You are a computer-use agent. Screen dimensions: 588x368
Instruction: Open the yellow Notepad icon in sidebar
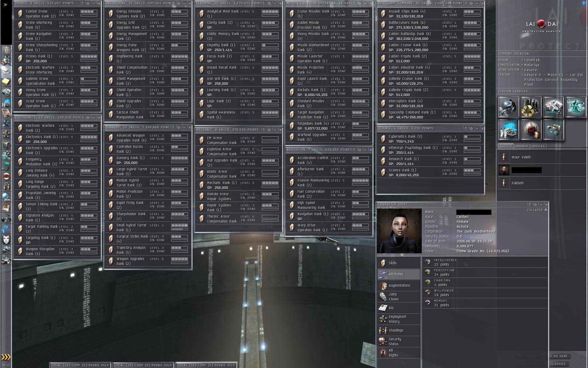[6, 82]
